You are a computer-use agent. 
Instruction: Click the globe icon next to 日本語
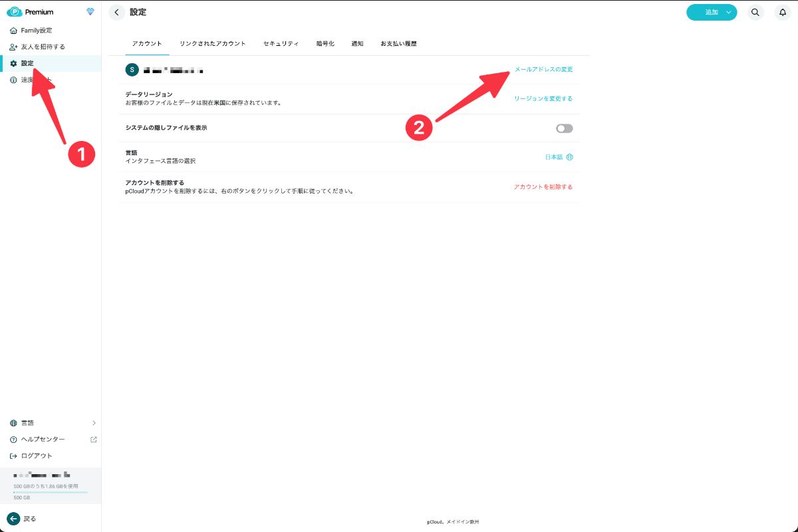569,158
